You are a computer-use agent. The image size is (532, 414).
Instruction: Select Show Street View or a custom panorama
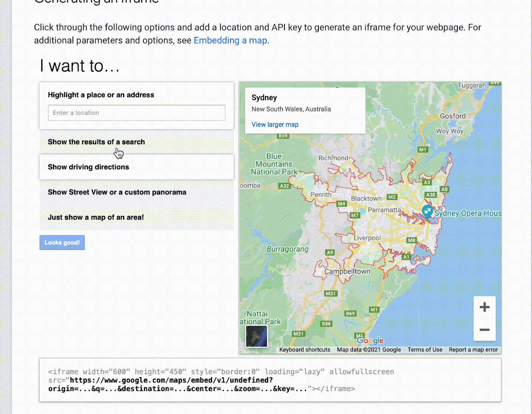click(x=117, y=192)
